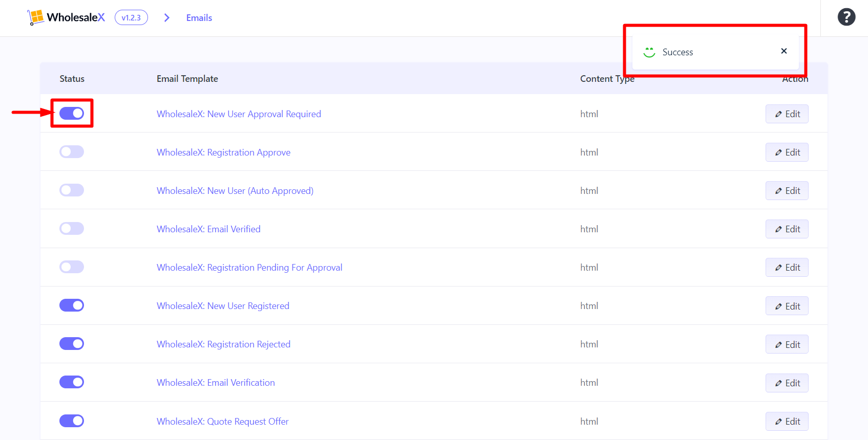This screenshot has width=868, height=440.
Task: Enable Registration Pending For Approval toggle
Action: [72, 267]
